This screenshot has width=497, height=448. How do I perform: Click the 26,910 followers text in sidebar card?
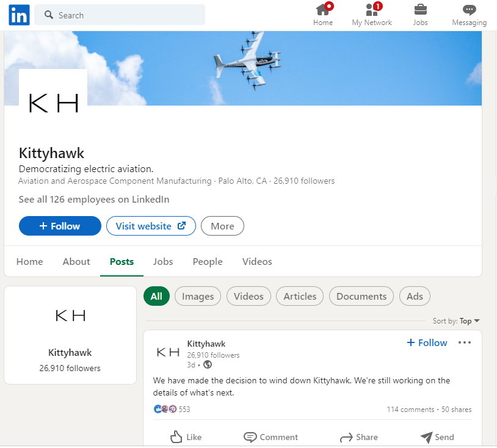(x=70, y=368)
